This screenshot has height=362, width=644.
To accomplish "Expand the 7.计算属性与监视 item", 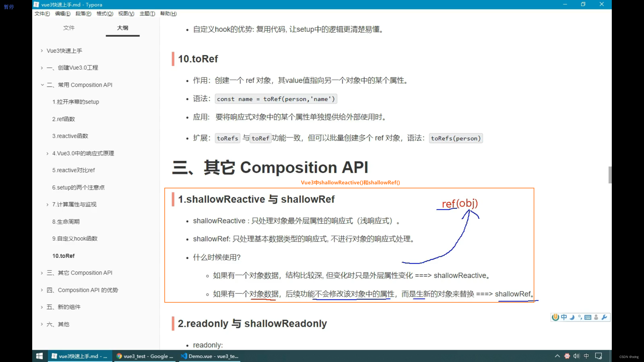I will (x=47, y=204).
